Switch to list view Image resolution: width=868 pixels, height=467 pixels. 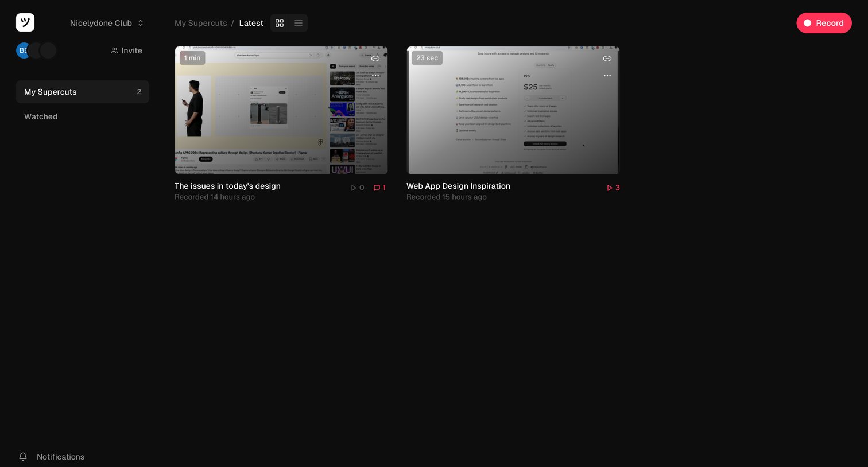(299, 23)
